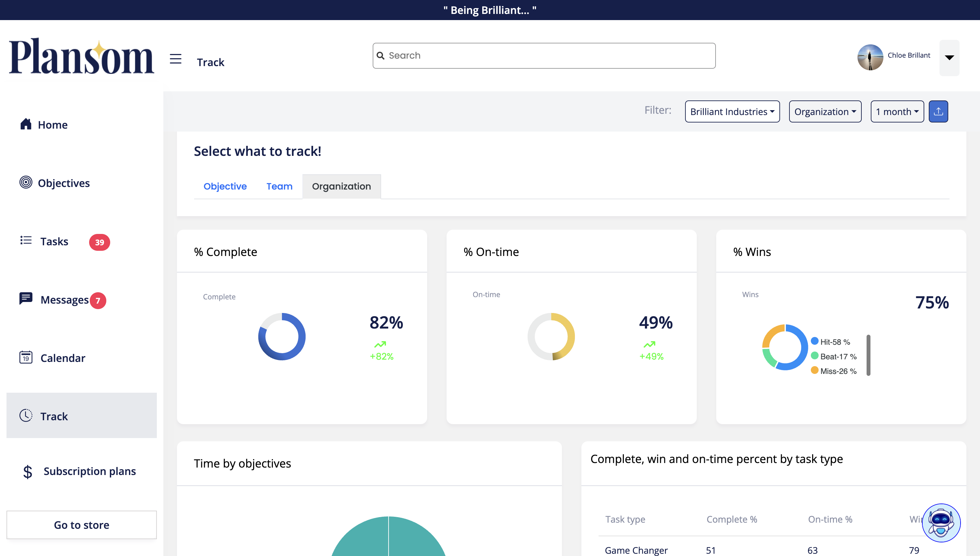
Task: Expand the 1 month period dropdown
Action: click(x=896, y=111)
